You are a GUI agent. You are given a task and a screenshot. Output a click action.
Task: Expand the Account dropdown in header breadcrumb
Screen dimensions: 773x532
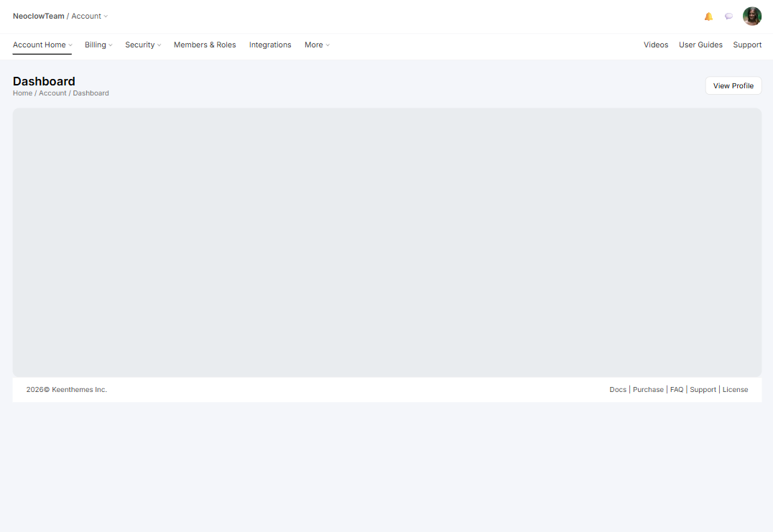point(90,17)
